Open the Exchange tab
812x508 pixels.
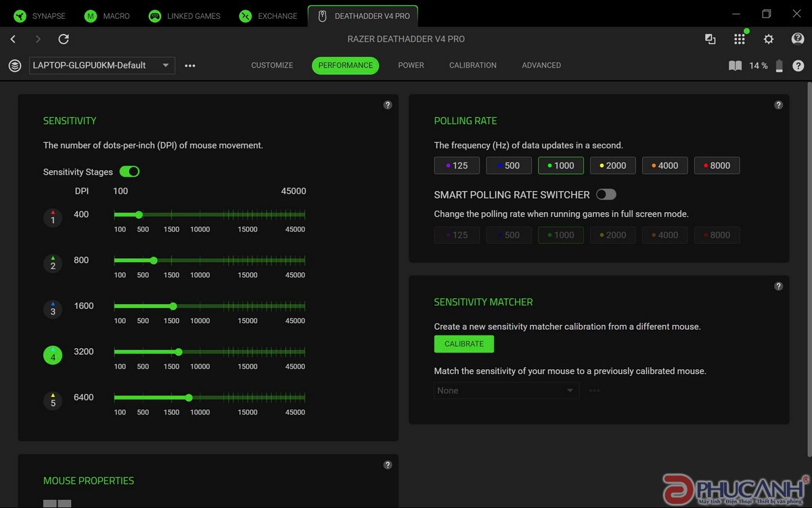269,16
